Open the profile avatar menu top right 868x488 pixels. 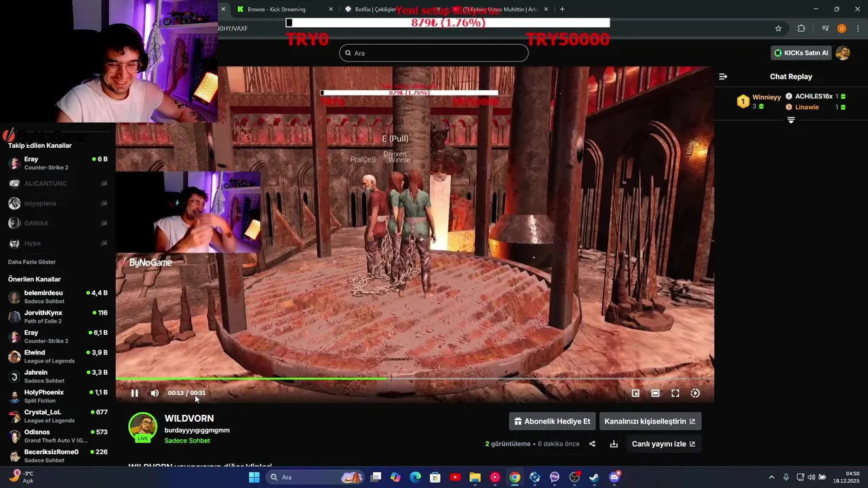843,53
